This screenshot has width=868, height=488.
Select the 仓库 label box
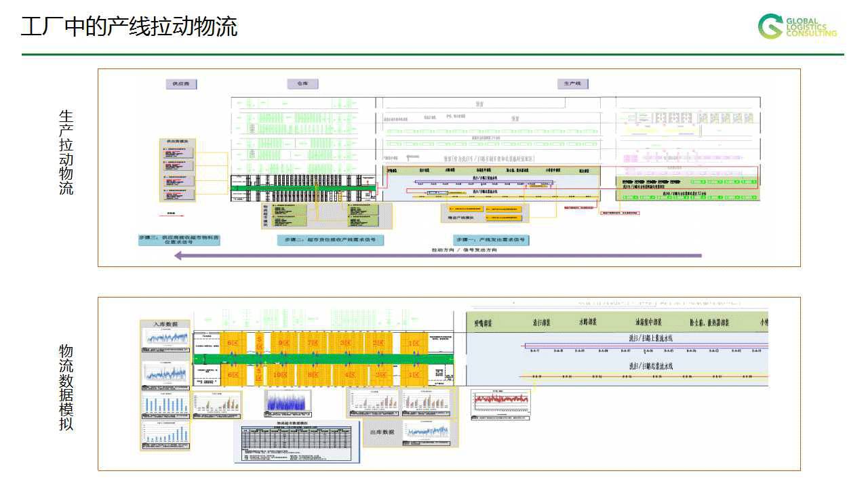click(x=302, y=84)
